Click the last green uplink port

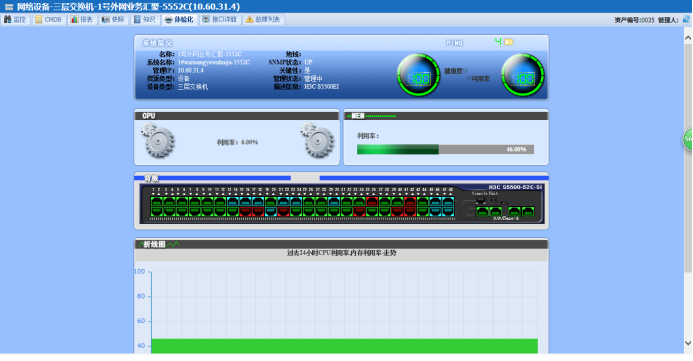click(x=528, y=211)
